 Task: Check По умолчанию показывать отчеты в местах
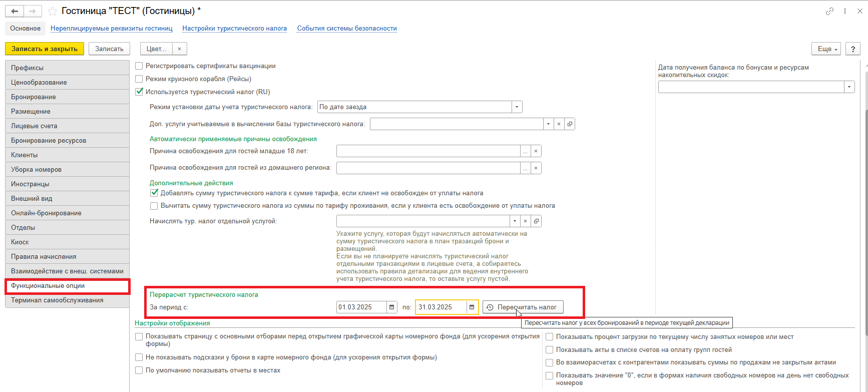click(x=139, y=370)
